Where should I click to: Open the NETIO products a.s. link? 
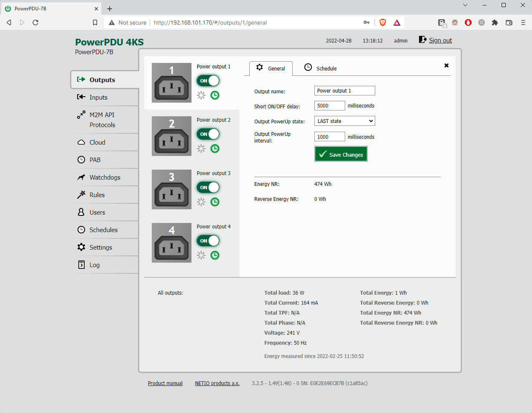217,383
